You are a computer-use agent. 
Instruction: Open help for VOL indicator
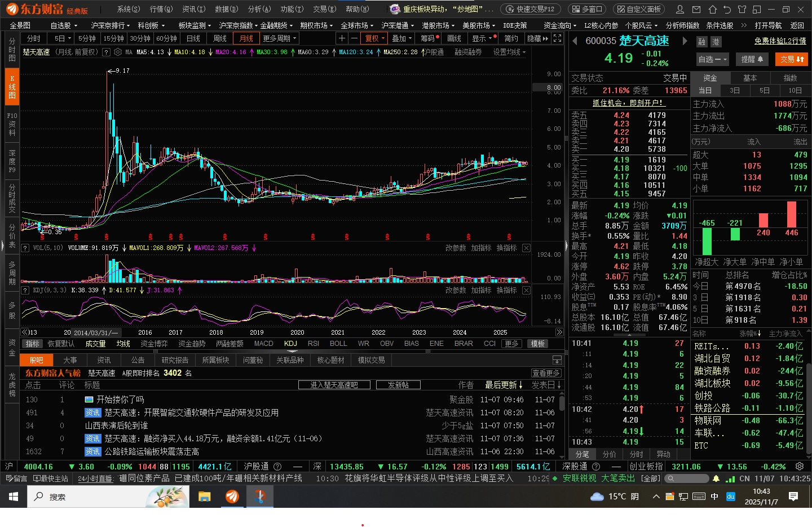(25, 248)
